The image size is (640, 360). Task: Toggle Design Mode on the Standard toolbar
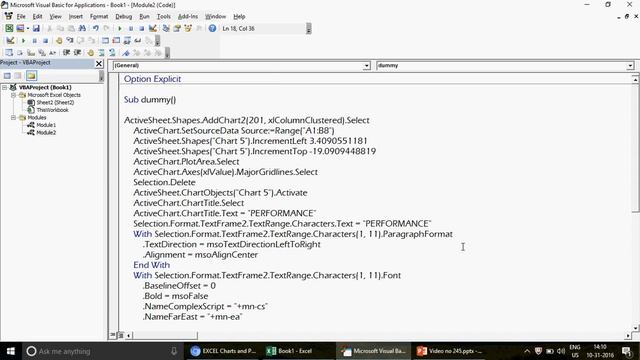(x=152, y=28)
